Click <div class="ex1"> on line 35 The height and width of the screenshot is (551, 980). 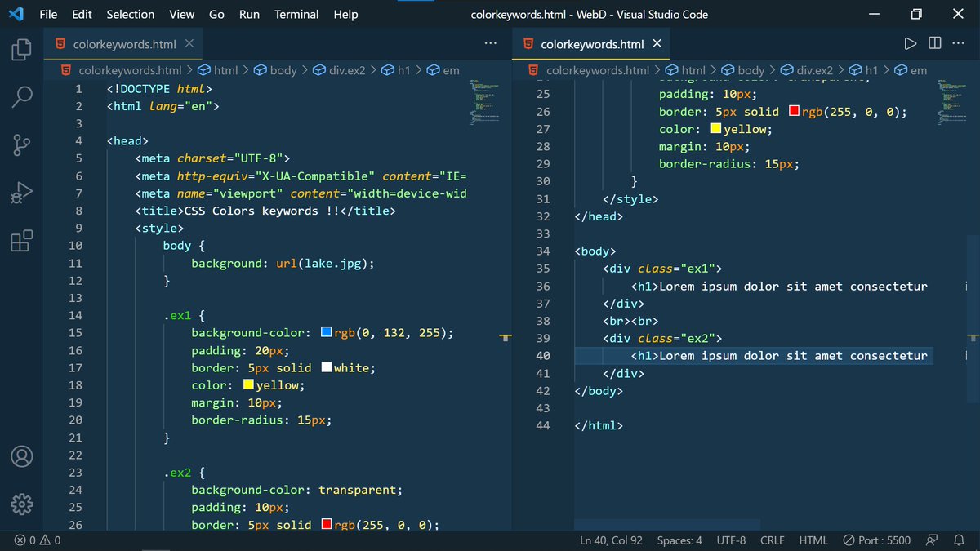(662, 269)
